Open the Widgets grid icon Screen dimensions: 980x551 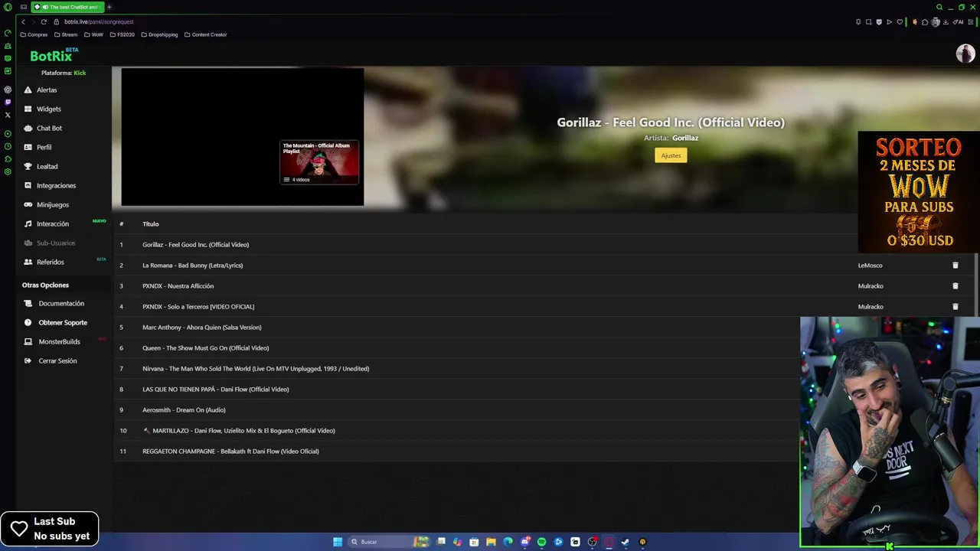tap(28, 109)
